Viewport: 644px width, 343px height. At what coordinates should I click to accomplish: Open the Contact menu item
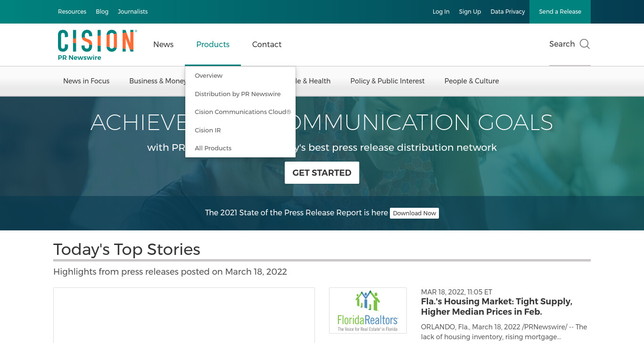click(267, 44)
